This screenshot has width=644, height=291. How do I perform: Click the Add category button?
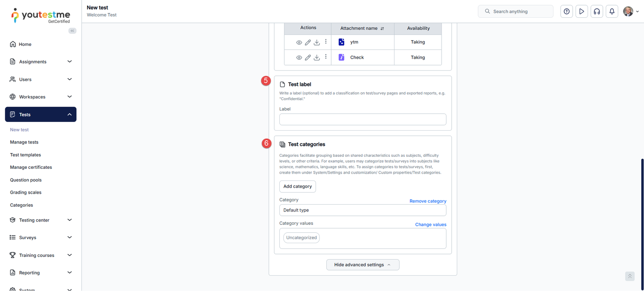click(x=297, y=186)
